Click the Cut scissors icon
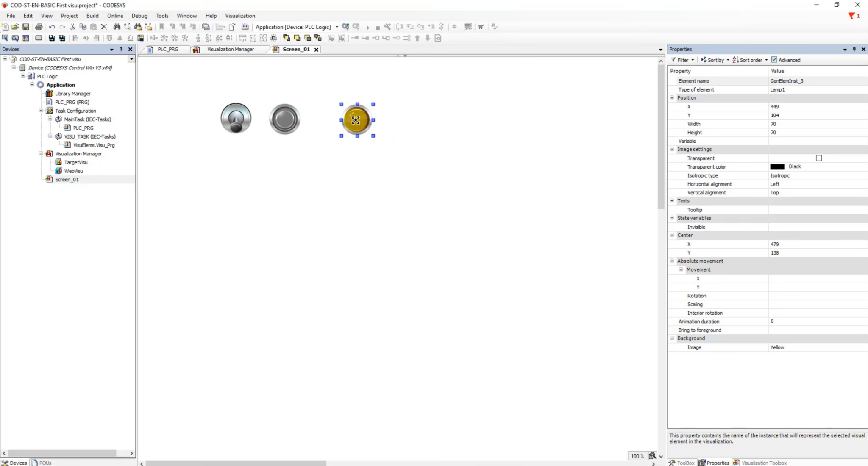 tap(72, 27)
